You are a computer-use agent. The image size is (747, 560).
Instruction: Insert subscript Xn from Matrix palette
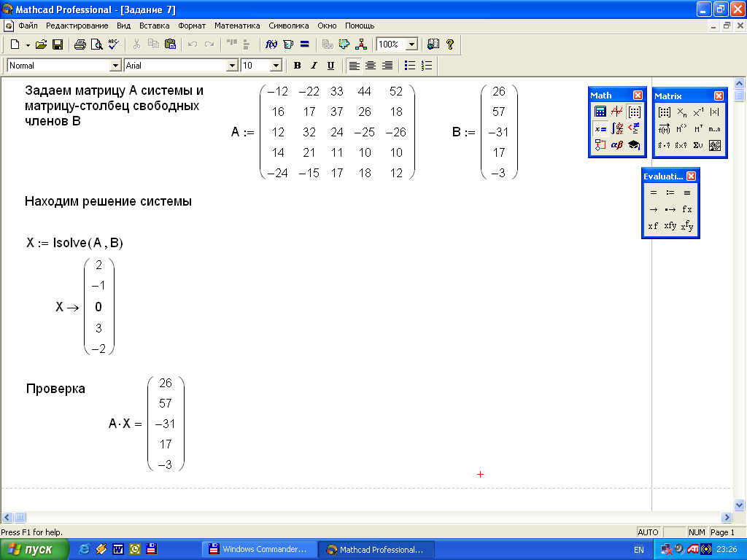pos(681,112)
